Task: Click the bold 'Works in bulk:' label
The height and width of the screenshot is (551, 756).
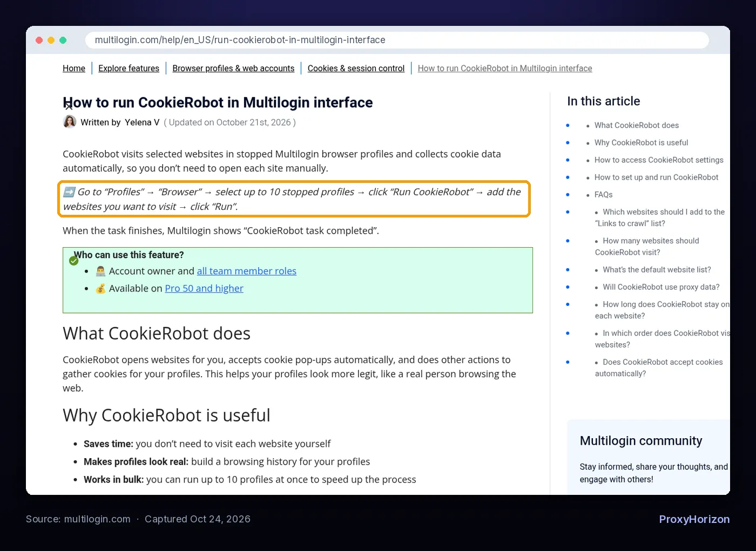Action: 114,479
